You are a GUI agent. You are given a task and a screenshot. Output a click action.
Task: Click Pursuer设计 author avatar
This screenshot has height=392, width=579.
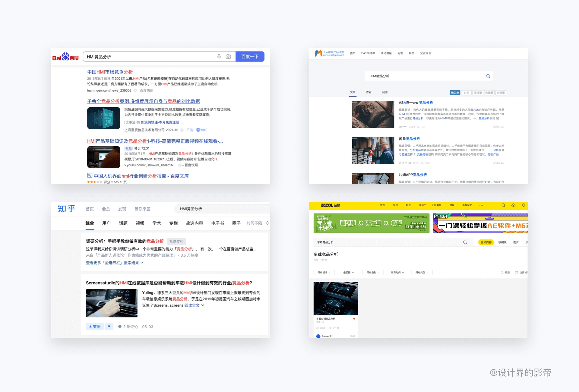318,336
